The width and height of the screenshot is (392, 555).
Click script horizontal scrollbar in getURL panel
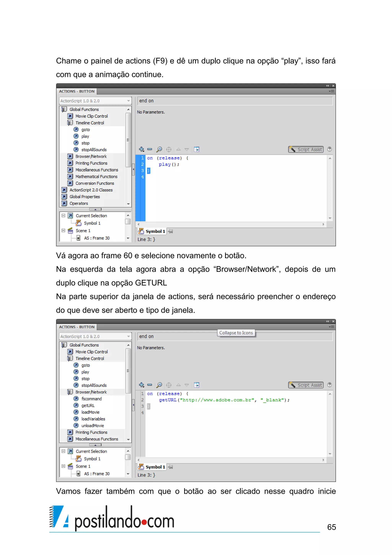[231, 460]
